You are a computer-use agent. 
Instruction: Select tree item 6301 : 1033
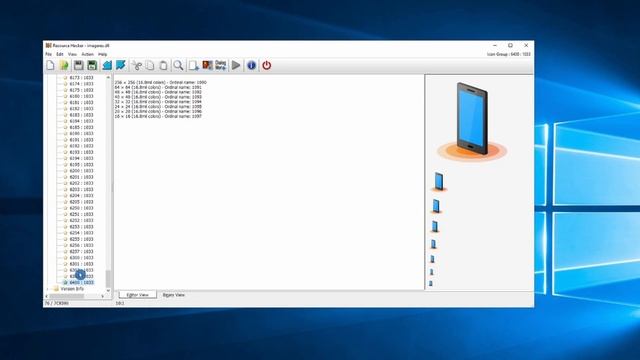[81, 264]
